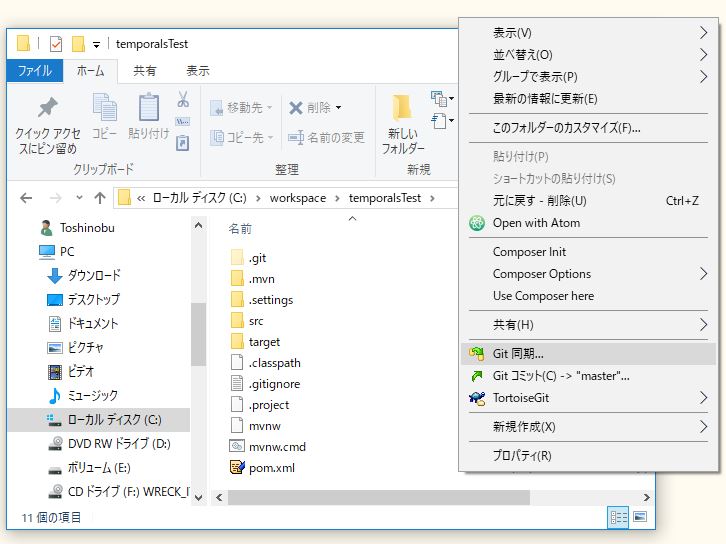
Task: Click the Properties checkmark icon in title bar
Action: 56,44
